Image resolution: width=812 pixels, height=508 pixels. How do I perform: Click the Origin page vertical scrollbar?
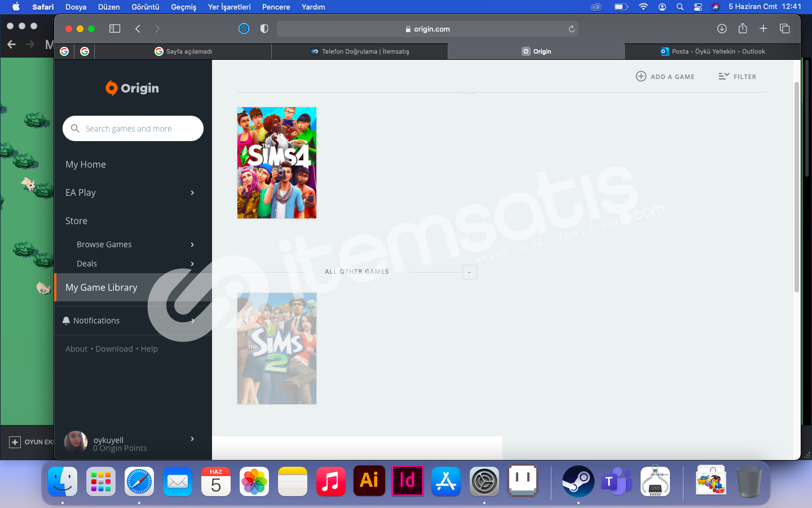[x=797, y=186]
